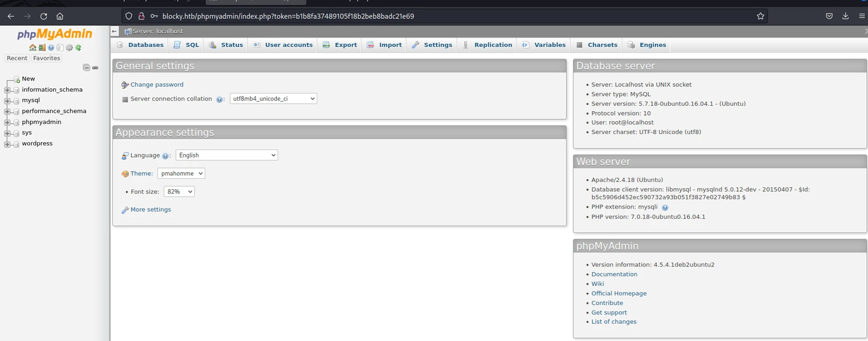Open the Status tab
Viewport: 868px width, 341px height.
click(x=226, y=45)
